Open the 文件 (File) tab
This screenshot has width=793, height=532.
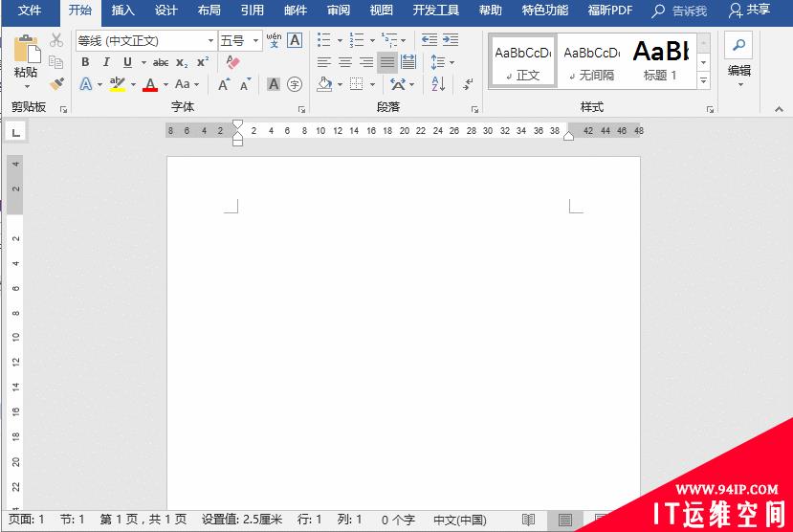pos(30,11)
